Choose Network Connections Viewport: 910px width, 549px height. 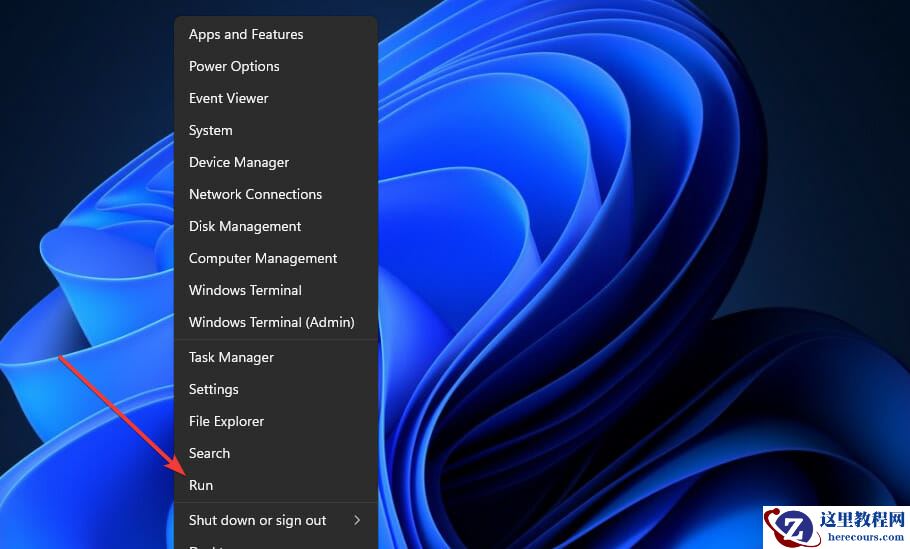[x=255, y=194]
